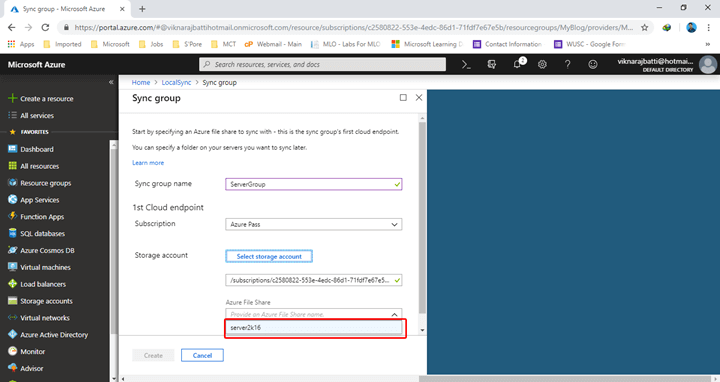Click the Azure search resources box
The width and height of the screenshot is (720, 382).
tap(322, 65)
